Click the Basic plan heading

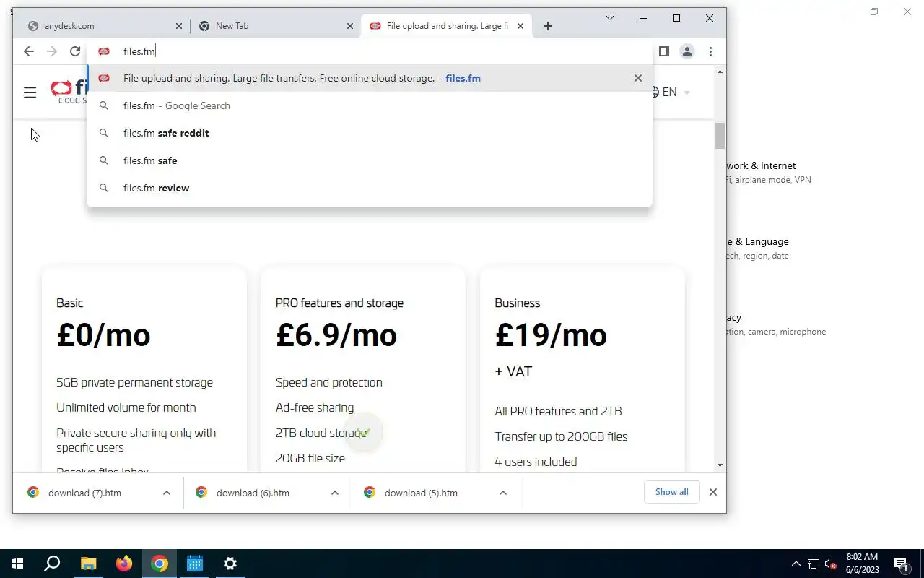tap(70, 303)
